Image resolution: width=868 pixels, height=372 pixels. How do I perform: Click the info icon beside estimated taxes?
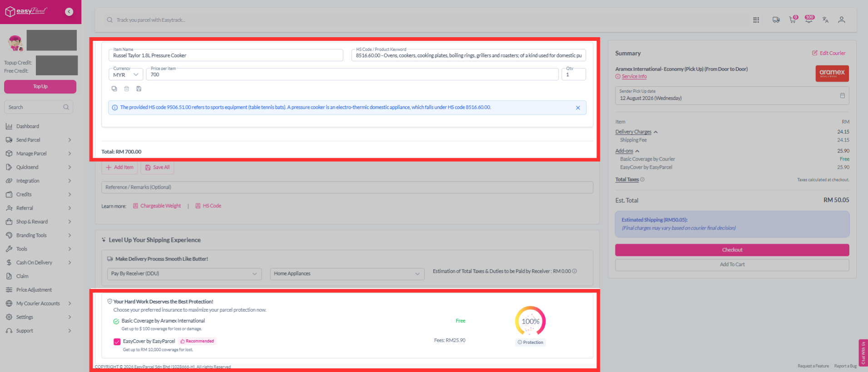575,271
